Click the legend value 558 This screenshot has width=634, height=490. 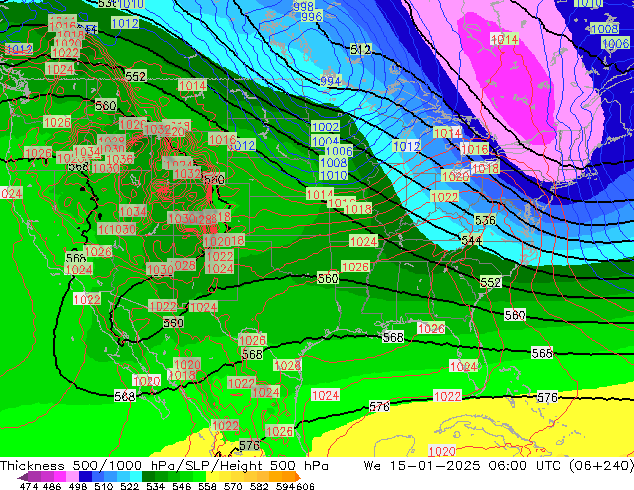(207, 486)
